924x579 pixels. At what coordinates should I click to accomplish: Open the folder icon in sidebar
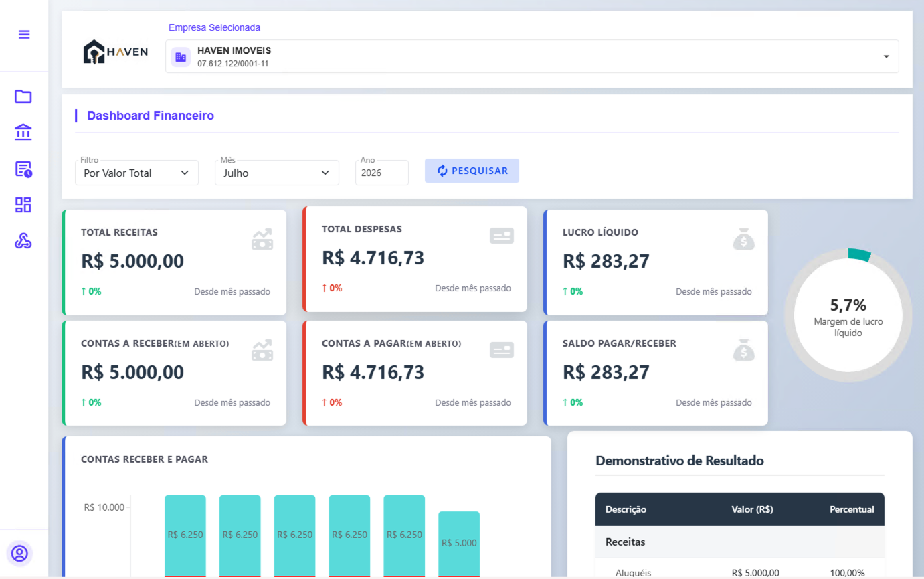tap(23, 96)
